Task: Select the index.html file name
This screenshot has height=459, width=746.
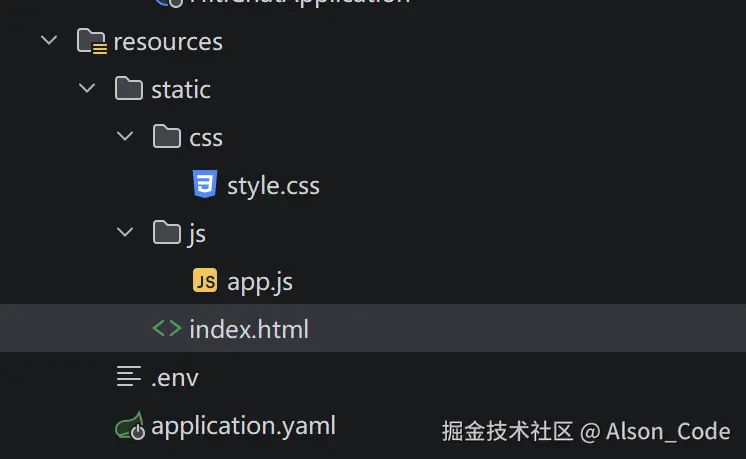Action: (249, 329)
